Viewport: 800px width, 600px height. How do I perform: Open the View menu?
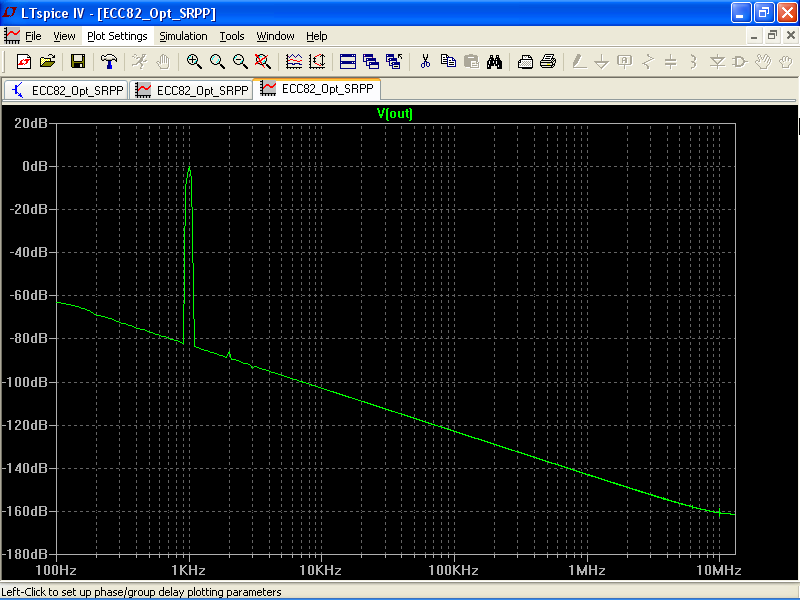(x=64, y=36)
